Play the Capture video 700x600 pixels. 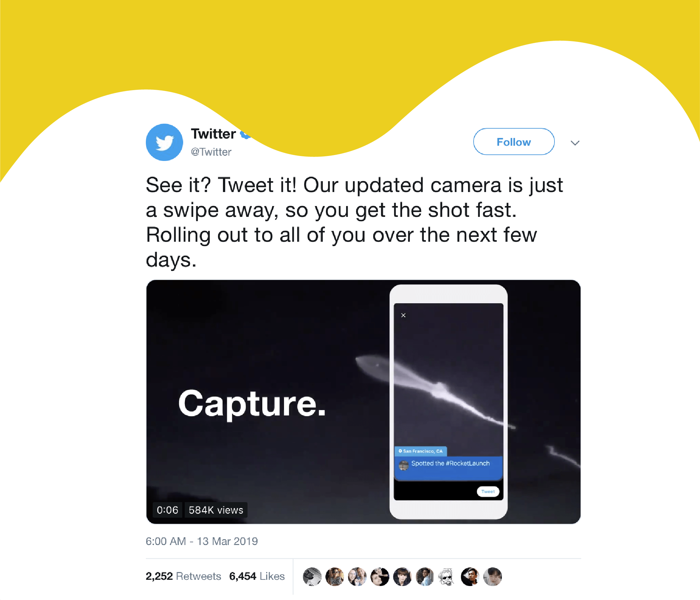(363, 402)
